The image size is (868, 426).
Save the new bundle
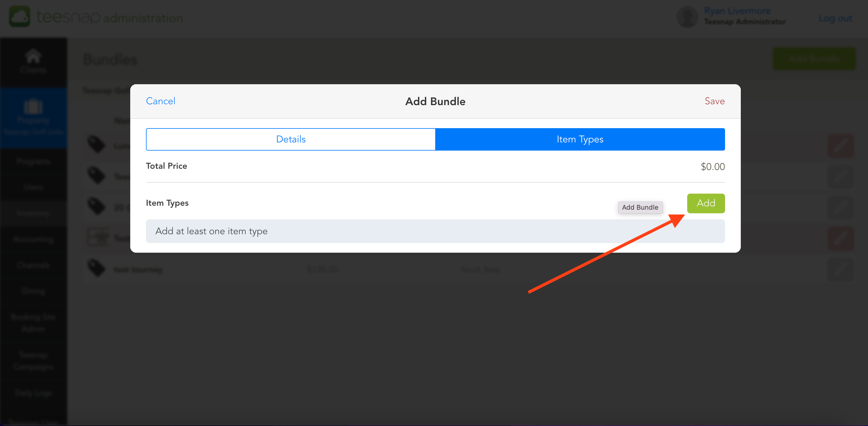[x=714, y=101]
